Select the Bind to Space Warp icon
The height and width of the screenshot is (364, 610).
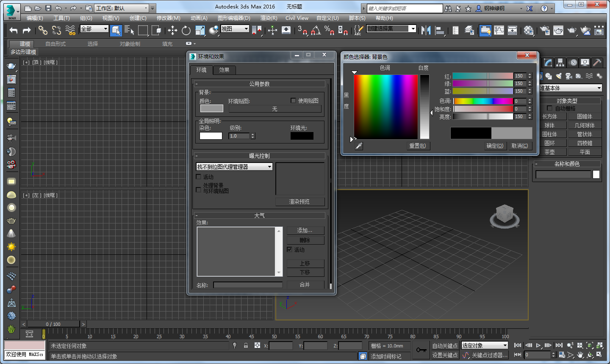70,30
